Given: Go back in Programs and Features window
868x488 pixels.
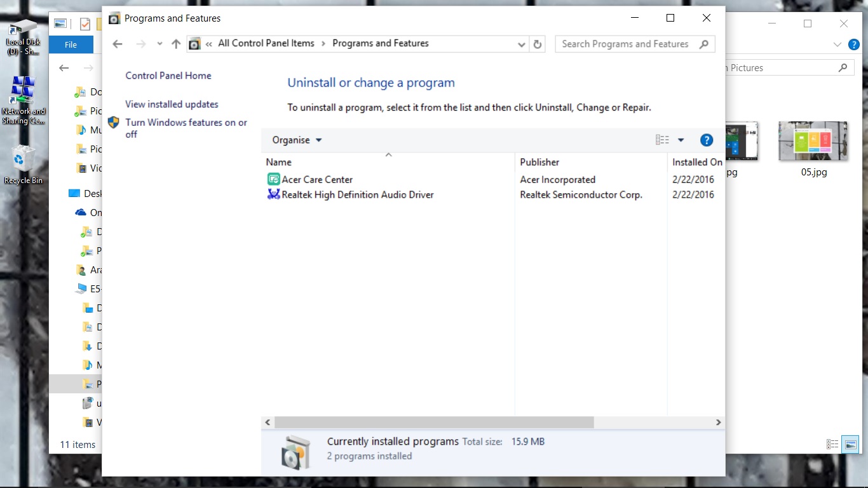Looking at the screenshot, I should tap(118, 44).
